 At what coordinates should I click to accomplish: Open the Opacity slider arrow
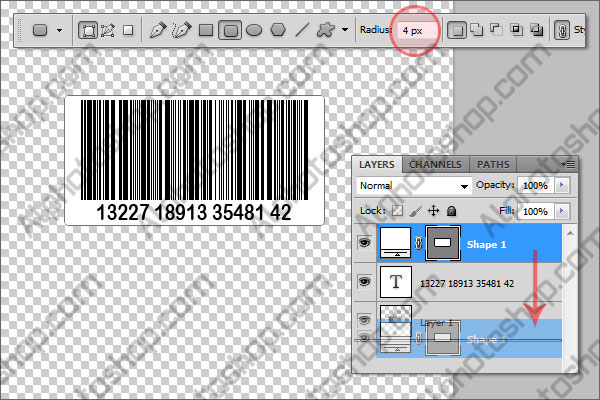[x=562, y=185]
